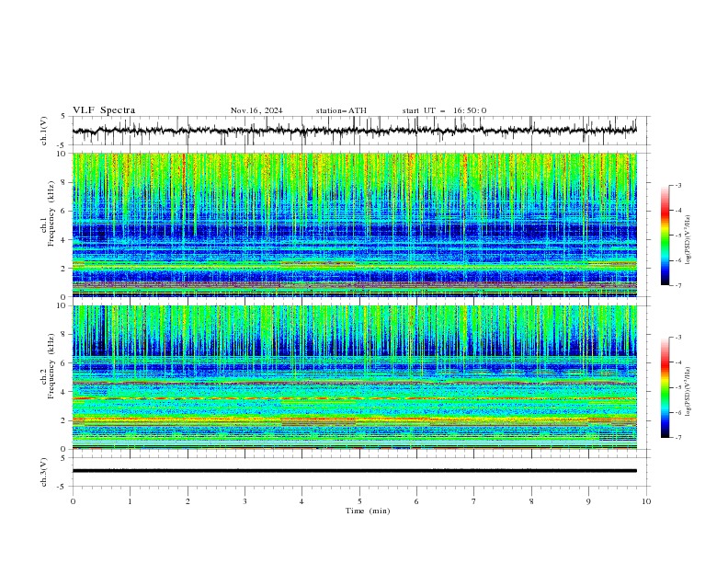The image size is (728, 563).
Task: Click the ch.1 spectrogram panel
Action: click(354, 224)
